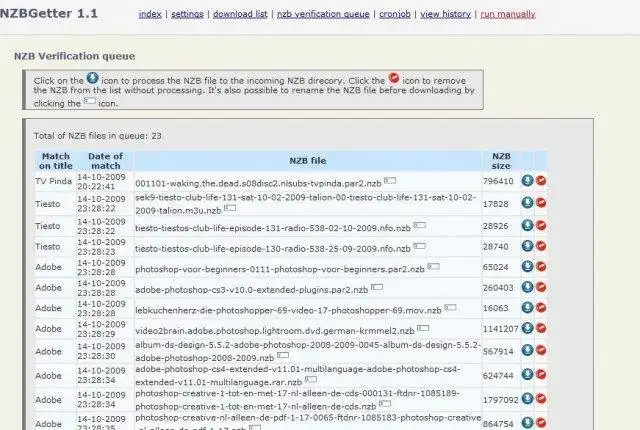Open the index page link
Image resolution: width=640 pixels, height=430 pixels.
(x=150, y=14)
